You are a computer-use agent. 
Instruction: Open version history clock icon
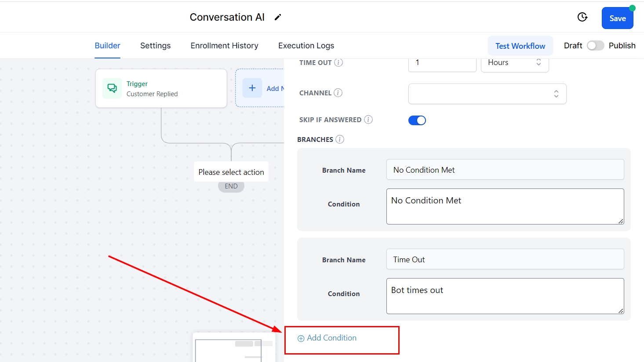pos(582,17)
